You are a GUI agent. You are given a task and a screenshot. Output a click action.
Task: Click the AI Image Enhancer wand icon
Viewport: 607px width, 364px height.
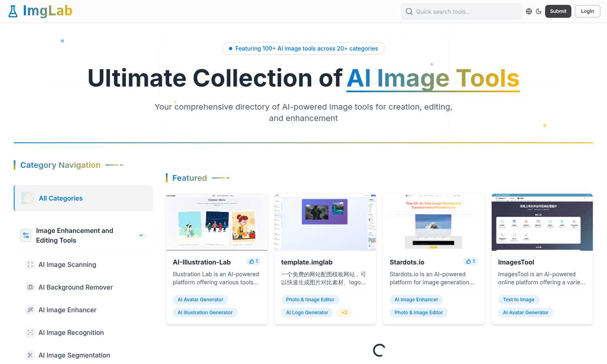pos(30,310)
